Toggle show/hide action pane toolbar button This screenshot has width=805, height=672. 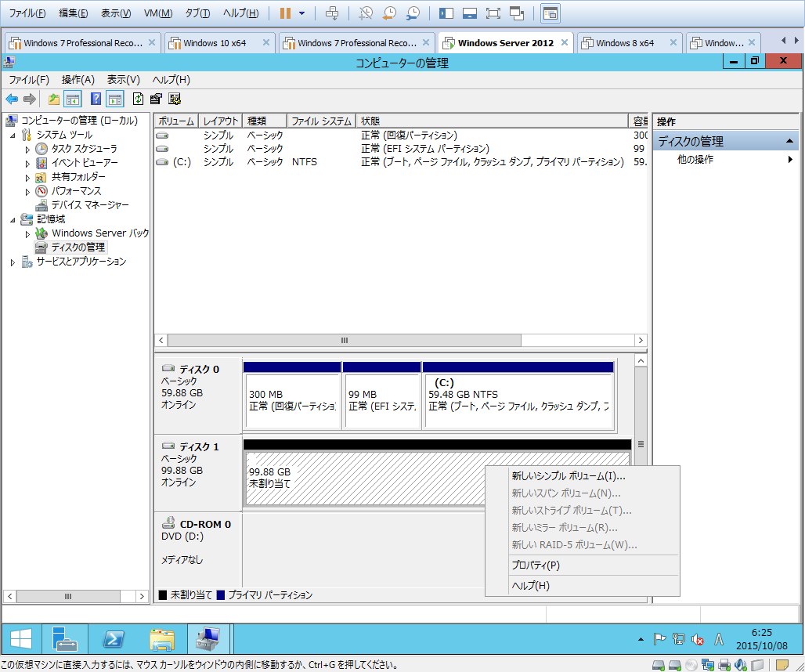[115, 99]
